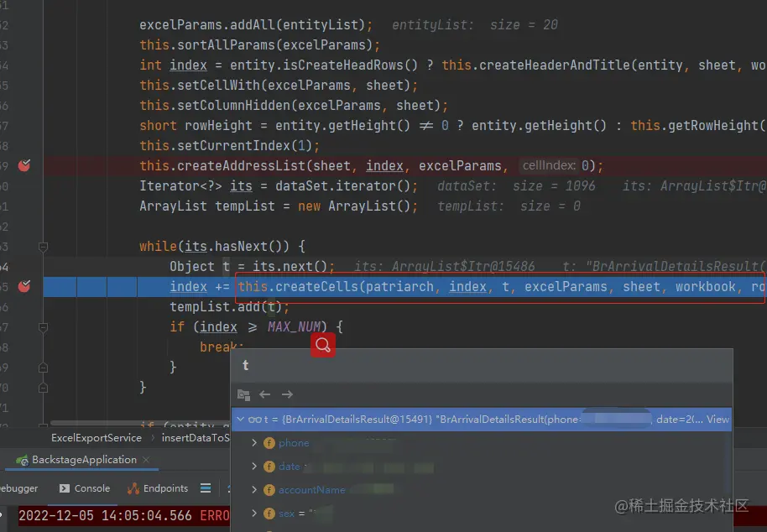Collapse the if index MAX_NUM fold marker
Image resolution: width=767 pixels, height=532 pixels.
(x=43, y=327)
